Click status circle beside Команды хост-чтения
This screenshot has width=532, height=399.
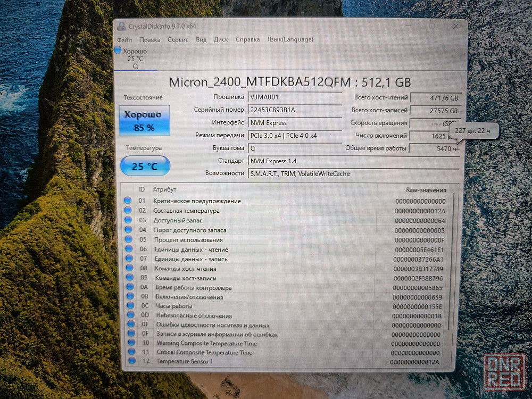point(128,268)
